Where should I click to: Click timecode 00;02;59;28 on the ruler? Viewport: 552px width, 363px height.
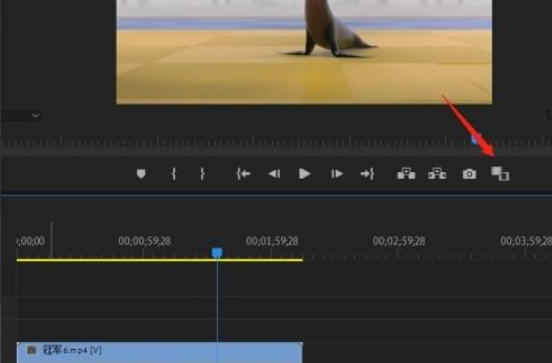[399, 241]
